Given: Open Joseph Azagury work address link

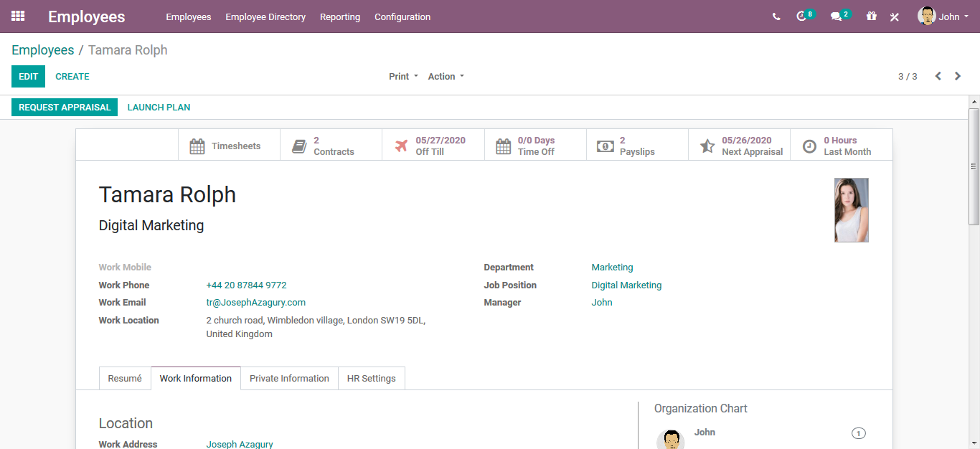Looking at the screenshot, I should (x=240, y=444).
